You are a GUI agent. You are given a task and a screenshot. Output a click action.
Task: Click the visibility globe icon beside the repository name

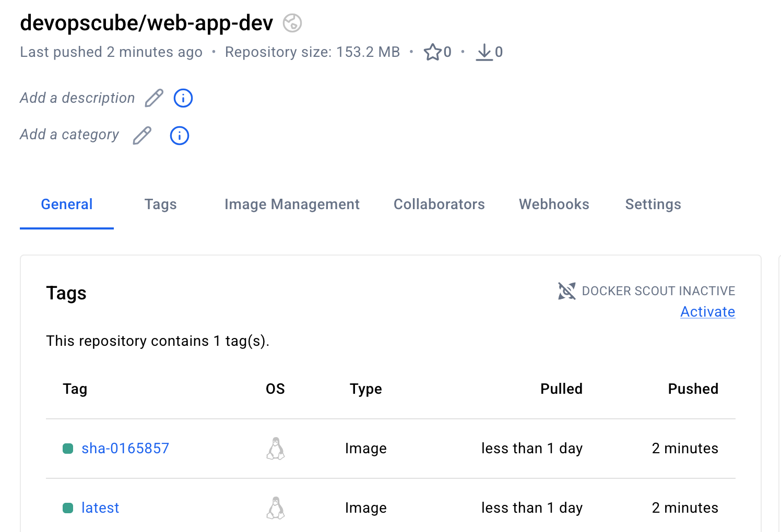click(x=292, y=23)
